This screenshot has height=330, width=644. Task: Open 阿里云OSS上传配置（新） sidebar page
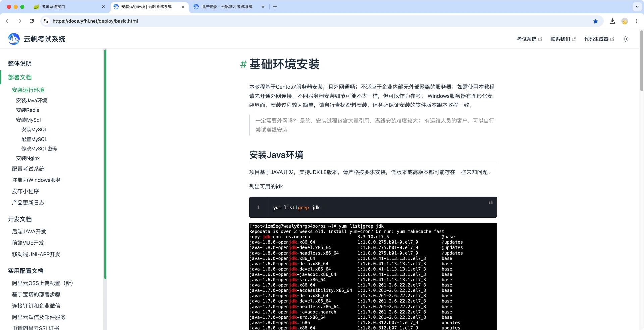coord(43,283)
